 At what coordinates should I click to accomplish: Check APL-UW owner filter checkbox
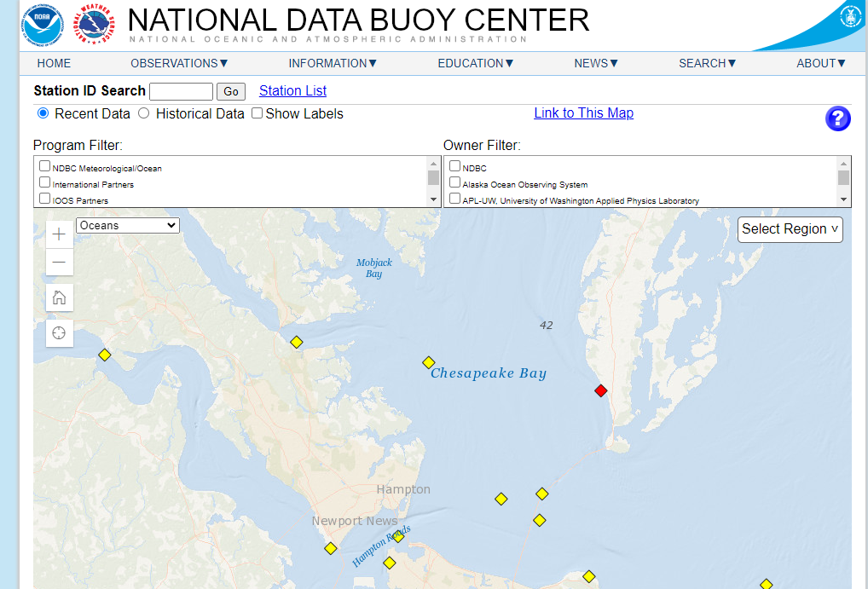point(455,198)
